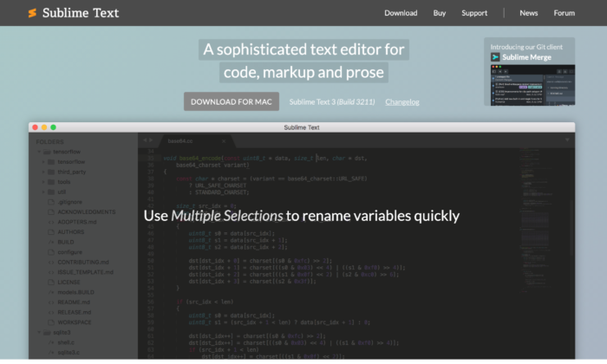Click the third_party folder icon
Image resolution: width=607 pixels, height=364 pixels.
[51, 172]
